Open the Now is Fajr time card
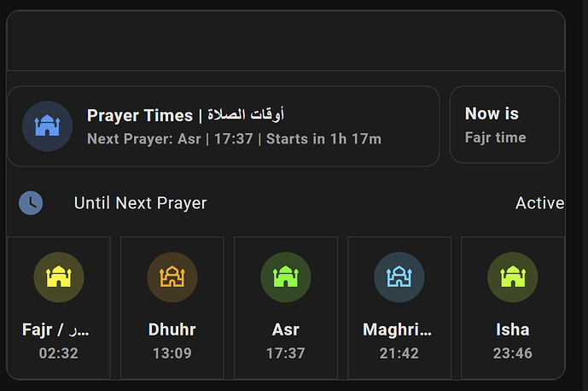The image size is (588, 391). pos(504,125)
